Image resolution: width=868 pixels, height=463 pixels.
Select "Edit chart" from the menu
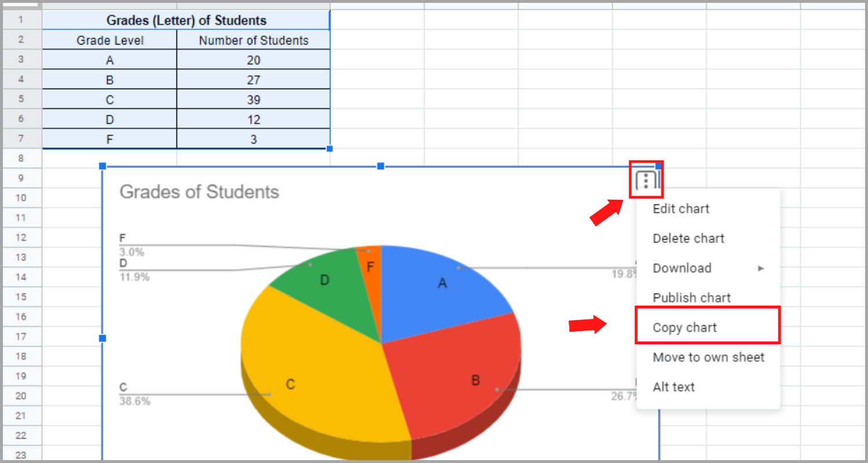pos(681,208)
